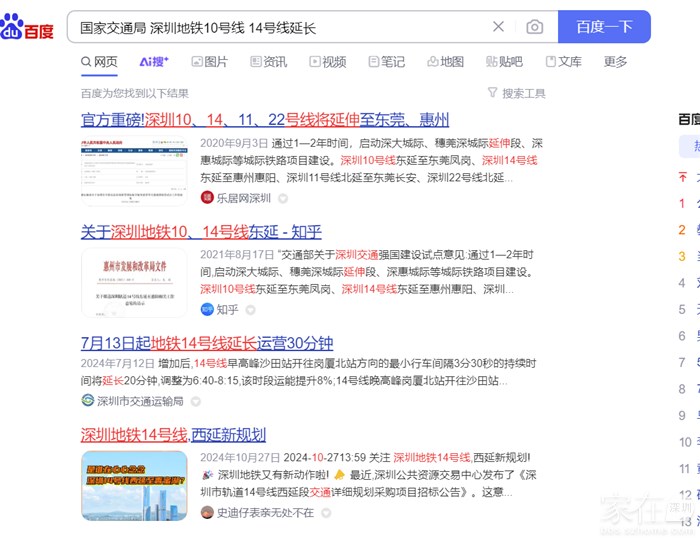Switch to the 图片 search tab
The width and height of the screenshot is (700, 538).
208,62
